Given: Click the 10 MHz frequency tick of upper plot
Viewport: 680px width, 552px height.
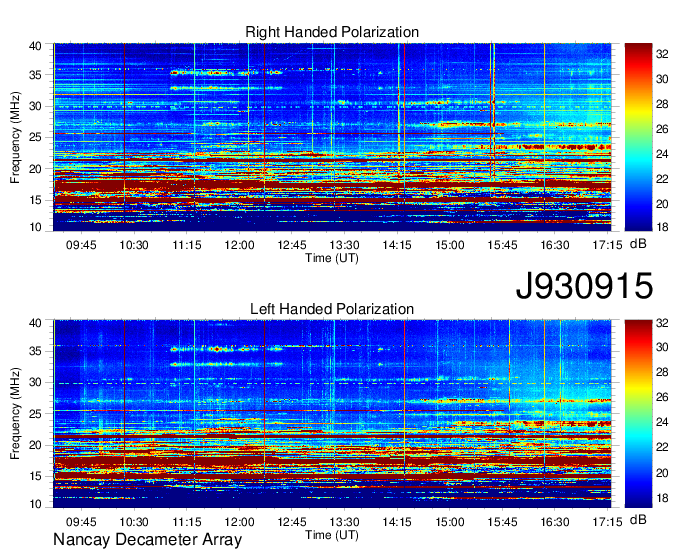Looking at the screenshot, I should (35, 227).
